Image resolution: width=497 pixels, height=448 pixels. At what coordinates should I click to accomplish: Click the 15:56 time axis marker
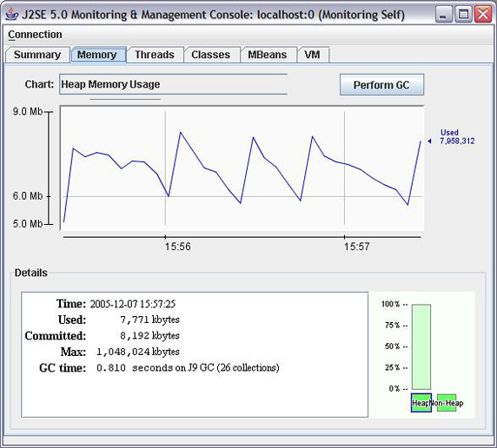pos(177,247)
